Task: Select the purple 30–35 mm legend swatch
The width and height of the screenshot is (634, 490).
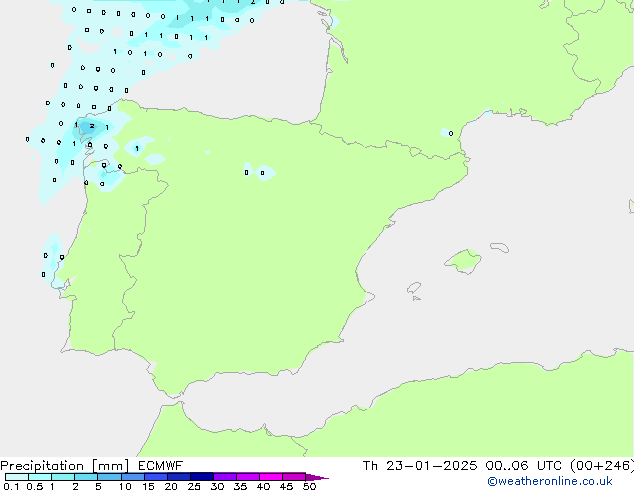Action: [x=225, y=477]
